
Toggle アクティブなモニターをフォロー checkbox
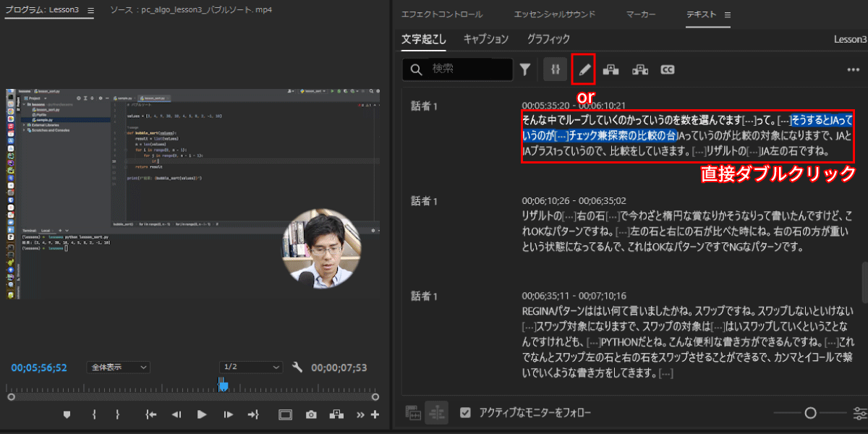click(466, 412)
